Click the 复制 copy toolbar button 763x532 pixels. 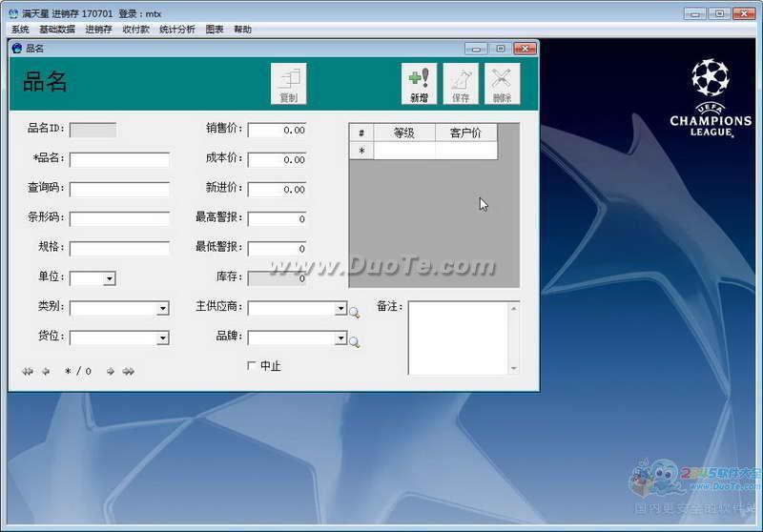pyautogui.click(x=289, y=84)
